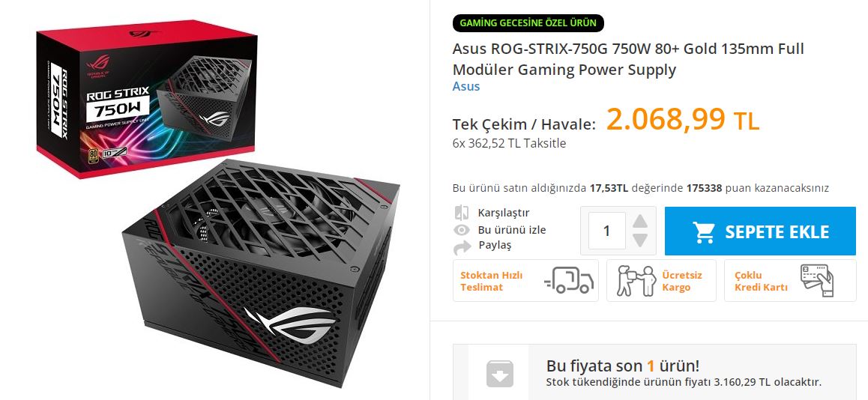Image resolution: width=868 pixels, height=400 pixels.
Task: Click the eye icon for Bu ürünü izle
Action: (x=461, y=230)
